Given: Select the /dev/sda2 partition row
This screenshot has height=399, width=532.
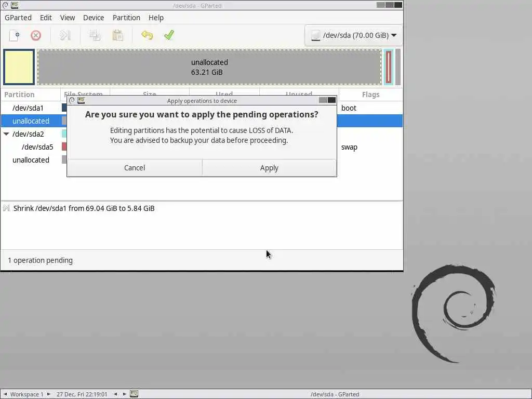Looking at the screenshot, I should pos(202,134).
